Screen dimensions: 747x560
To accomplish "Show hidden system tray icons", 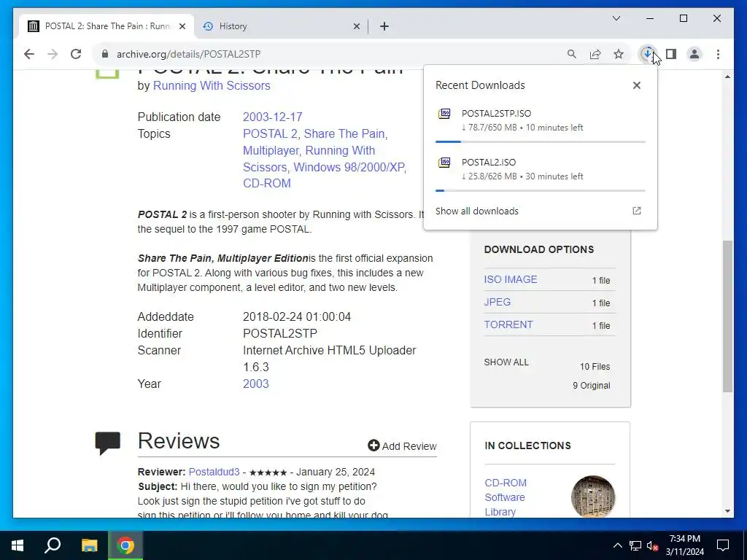I will coord(617,545).
